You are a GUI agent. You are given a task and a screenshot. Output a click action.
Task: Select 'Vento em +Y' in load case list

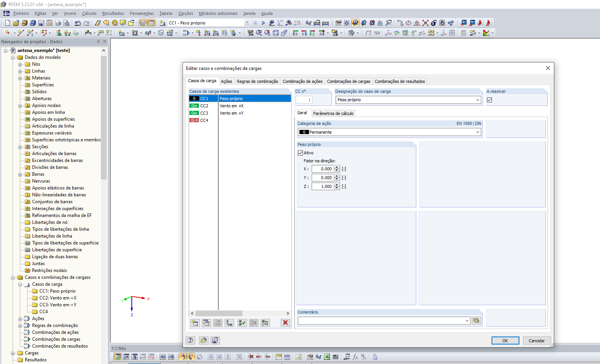click(x=231, y=113)
